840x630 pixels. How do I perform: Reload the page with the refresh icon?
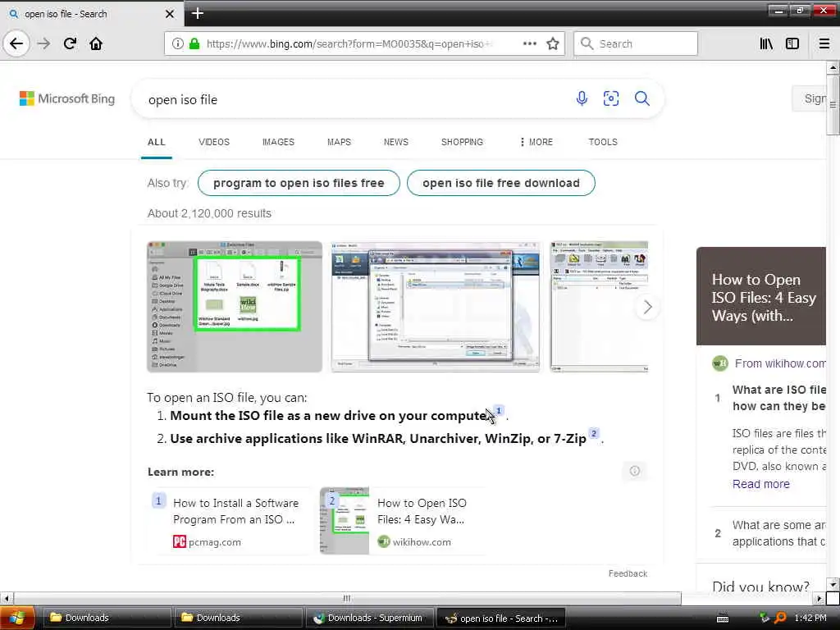[70, 44]
